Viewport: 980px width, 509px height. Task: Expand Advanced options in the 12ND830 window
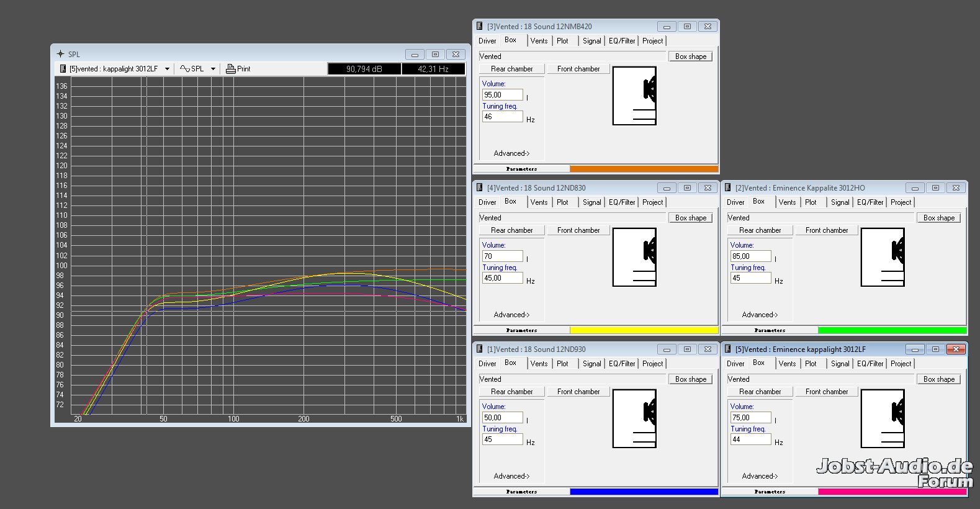pyautogui.click(x=511, y=315)
